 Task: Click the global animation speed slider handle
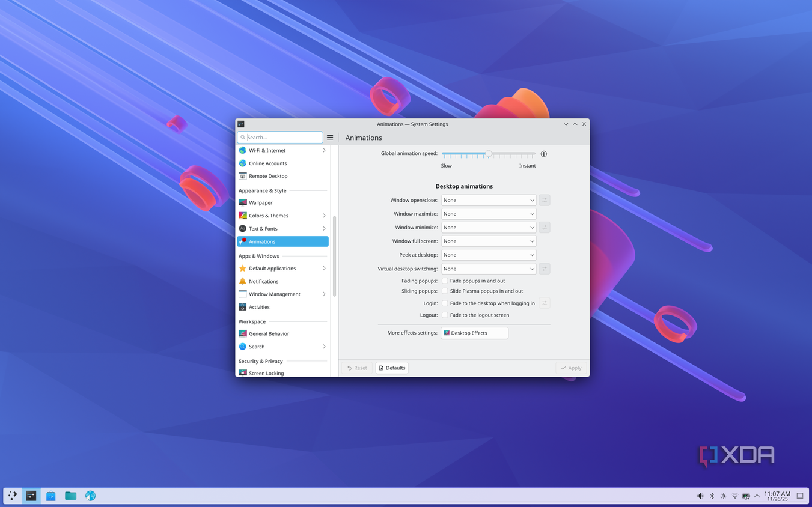click(489, 154)
